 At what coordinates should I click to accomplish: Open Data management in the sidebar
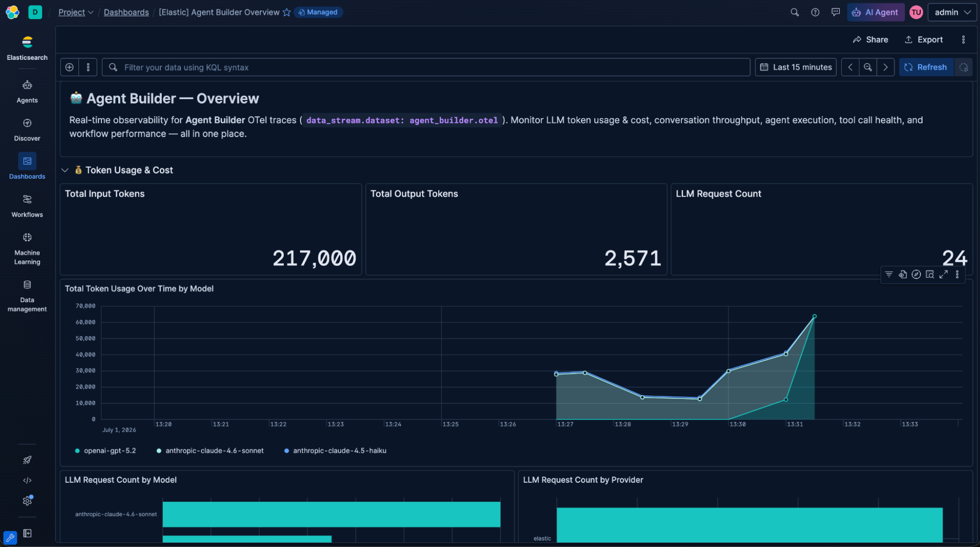27,296
